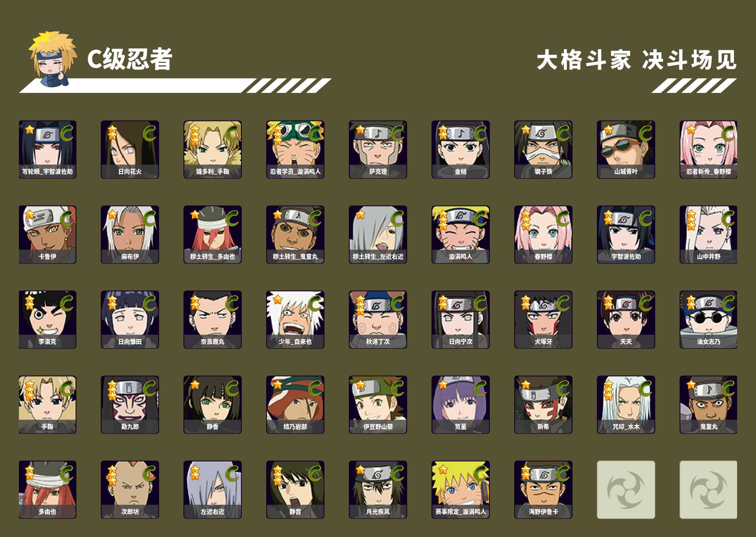
Task: Select the 漩涡鸣人 character icon
Action: (x=461, y=235)
